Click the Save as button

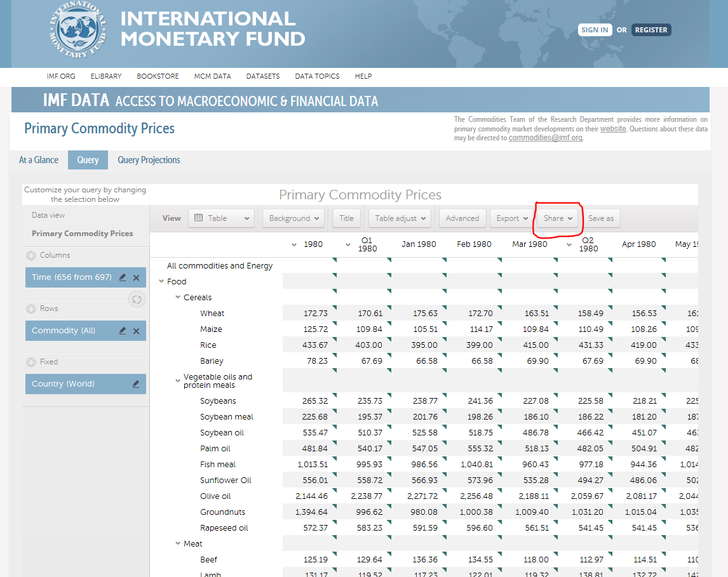601,218
